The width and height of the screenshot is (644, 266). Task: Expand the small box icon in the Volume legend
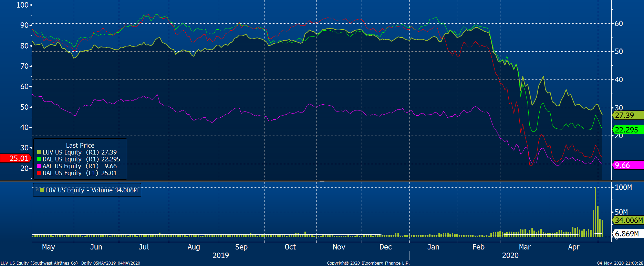coord(38,190)
